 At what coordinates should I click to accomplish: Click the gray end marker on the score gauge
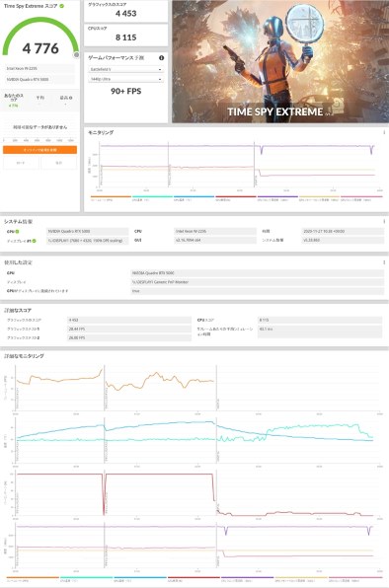click(x=77, y=54)
